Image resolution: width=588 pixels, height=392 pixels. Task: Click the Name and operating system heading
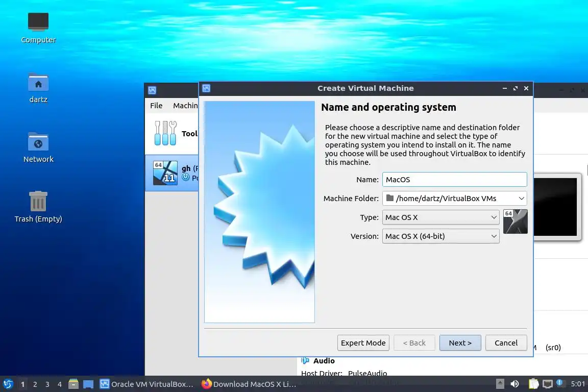coord(388,107)
